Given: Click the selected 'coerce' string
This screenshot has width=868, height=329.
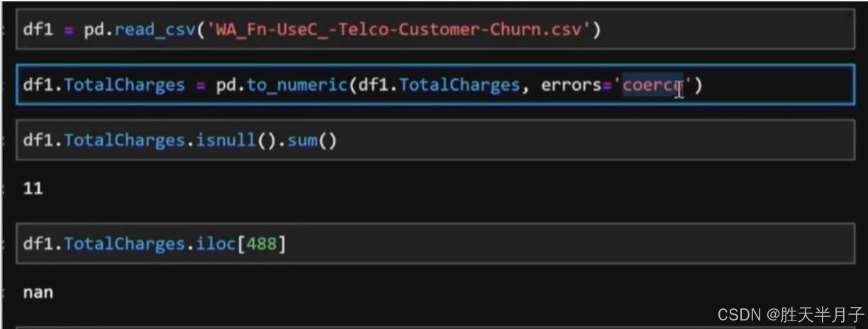Looking at the screenshot, I should point(652,86).
